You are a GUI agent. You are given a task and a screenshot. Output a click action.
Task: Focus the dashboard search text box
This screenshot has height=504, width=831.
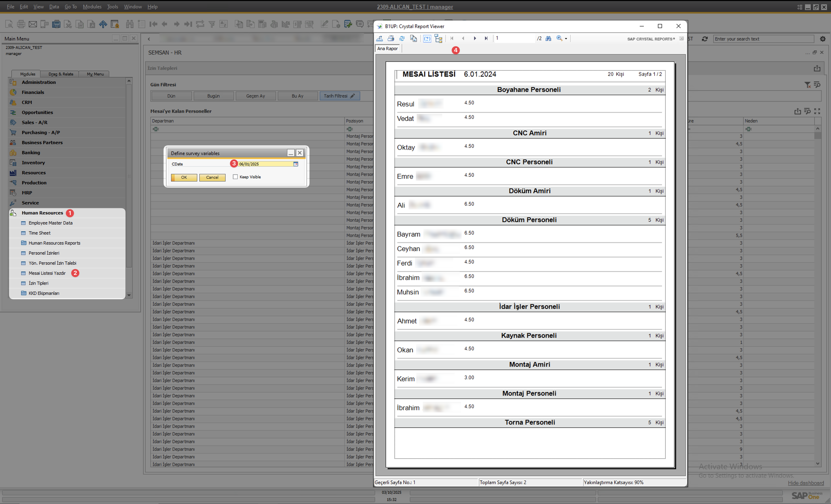click(764, 39)
